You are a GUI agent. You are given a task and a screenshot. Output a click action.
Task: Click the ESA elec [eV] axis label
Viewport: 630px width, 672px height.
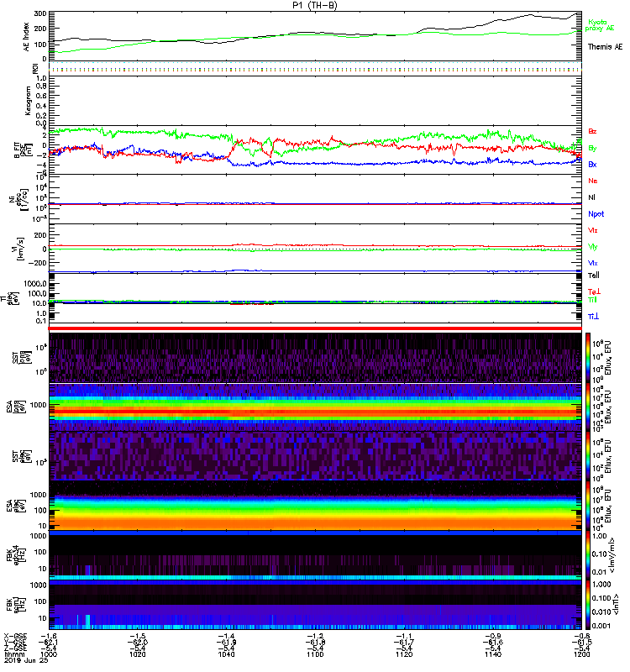pos(16,506)
